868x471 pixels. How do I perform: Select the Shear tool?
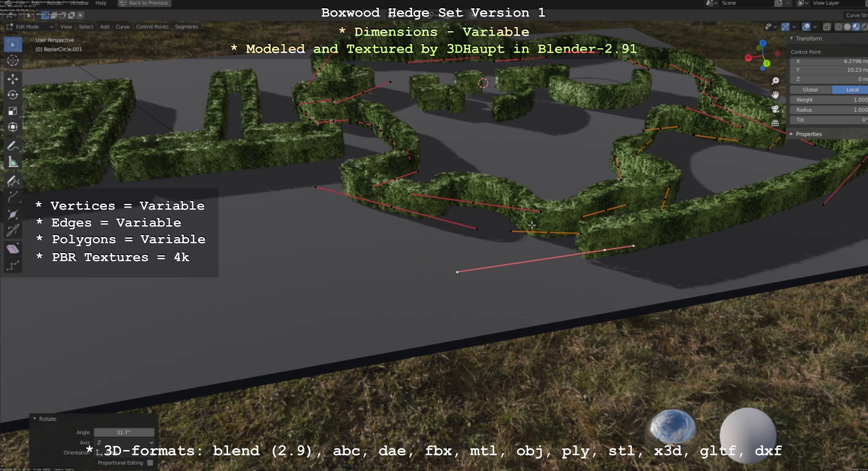[13, 249]
